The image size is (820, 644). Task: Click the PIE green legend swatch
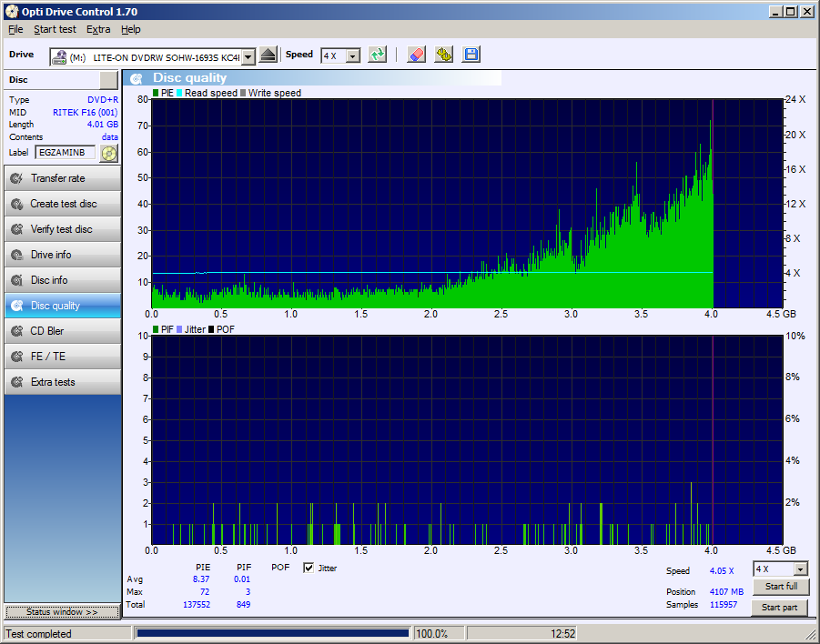[x=156, y=93]
